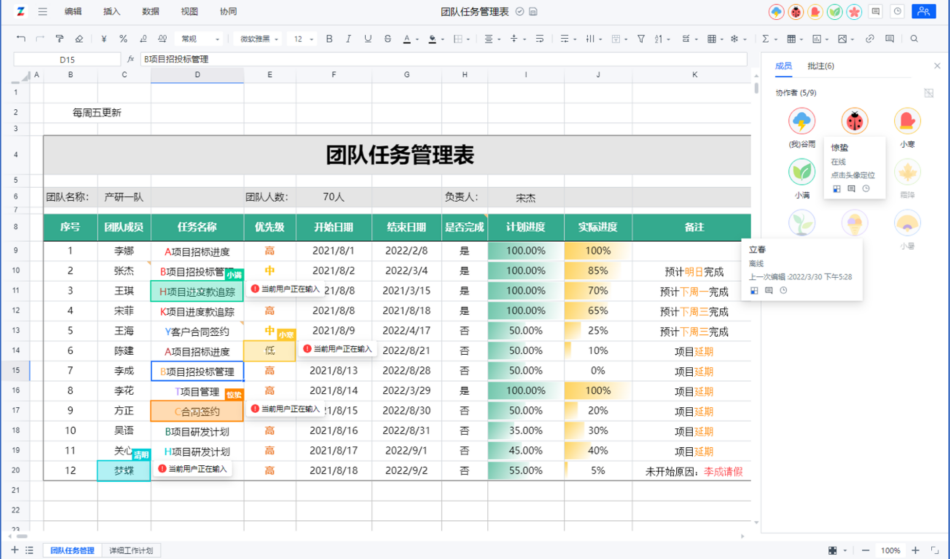Open the 协同 menu

click(228, 12)
